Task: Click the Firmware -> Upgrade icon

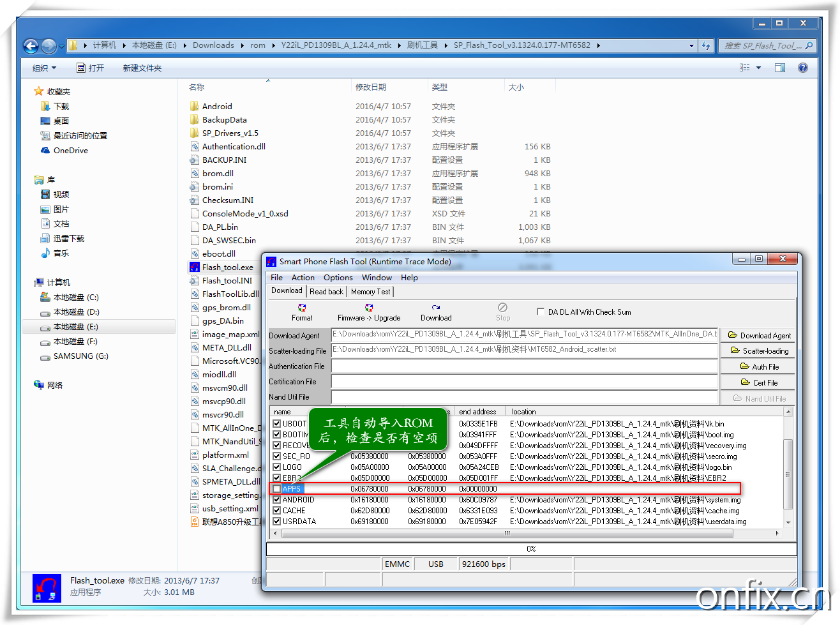Action: pyautogui.click(x=369, y=308)
